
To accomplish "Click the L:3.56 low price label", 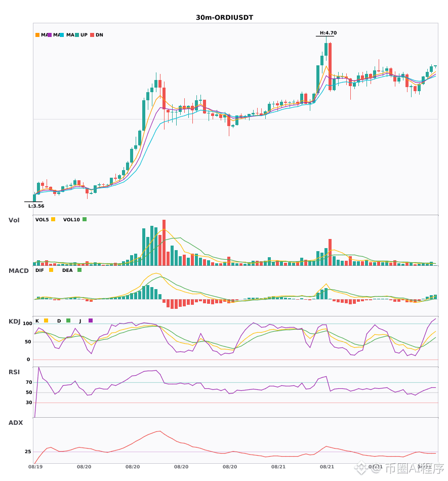I will 36,206.
